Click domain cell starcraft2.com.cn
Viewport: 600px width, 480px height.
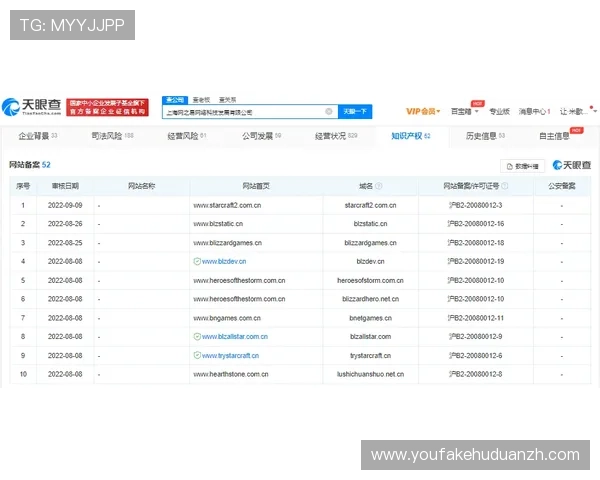tap(370, 205)
